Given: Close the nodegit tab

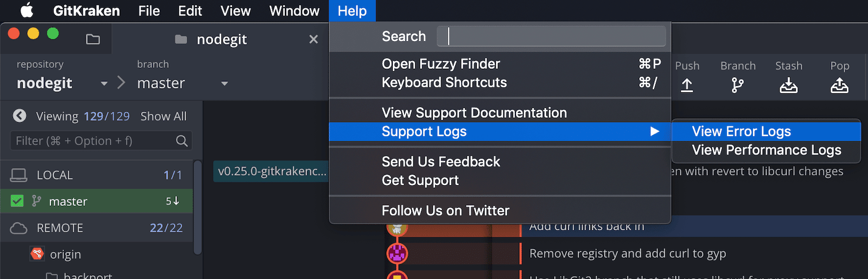Looking at the screenshot, I should tap(313, 39).
